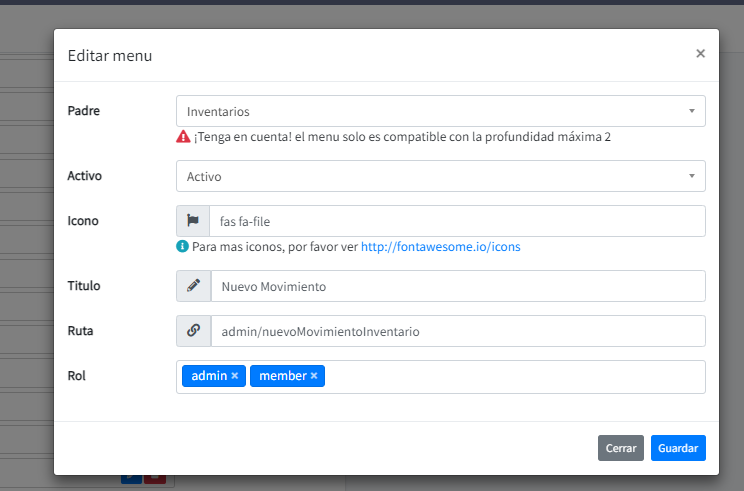744x491 pixels.
Task: Remove the admin role tag
Action: [x=235, y=376]
